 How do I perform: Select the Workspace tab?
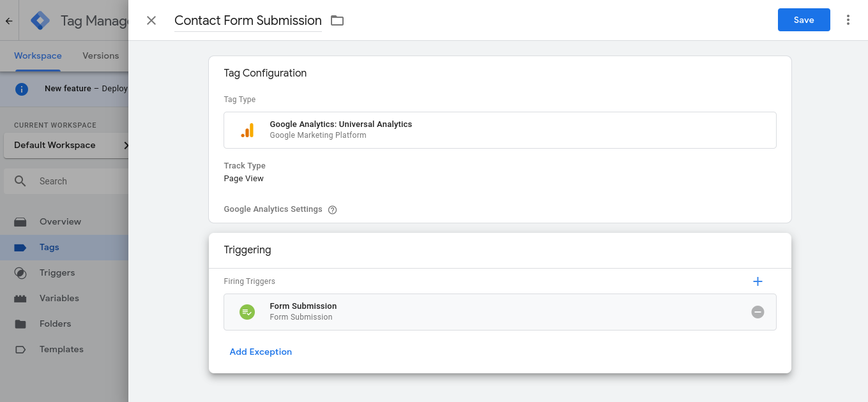38,56
